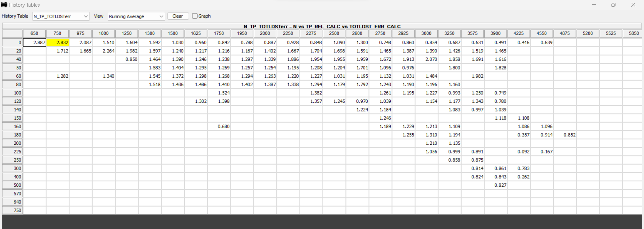Minimize the History Tables window
The width and height of the screenshot is (644, 229).
click(594, 5)
